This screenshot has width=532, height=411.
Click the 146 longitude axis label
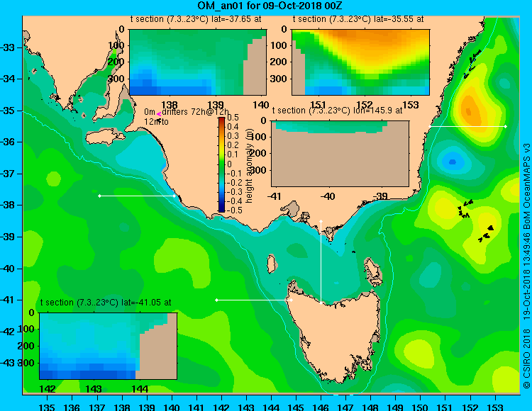321,407
